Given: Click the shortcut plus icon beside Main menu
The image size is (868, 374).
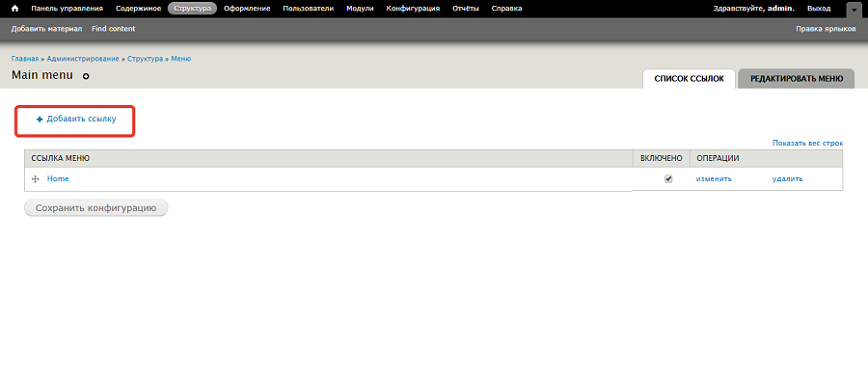Looking at the screenshot, I should click(86, 76).
